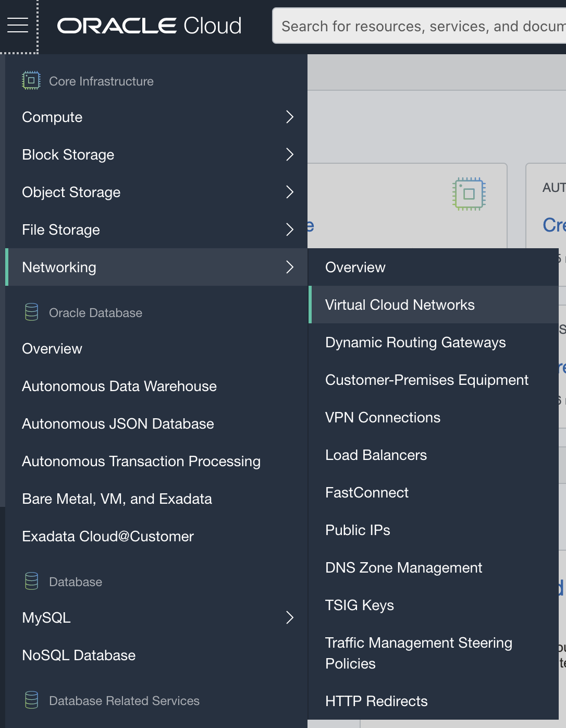Open DNS Zone Management
Screen dimensions: 566x728
(x=434, y=567)
